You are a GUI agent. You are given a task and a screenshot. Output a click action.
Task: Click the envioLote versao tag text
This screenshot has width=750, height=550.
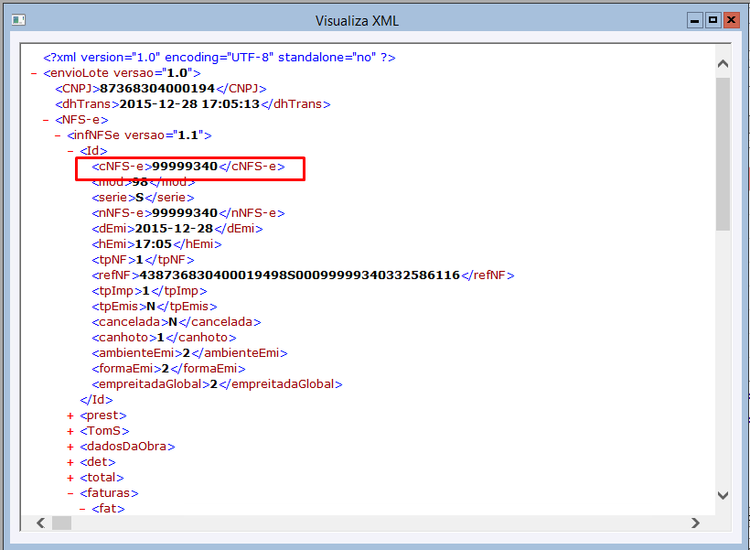coord(122,73)
